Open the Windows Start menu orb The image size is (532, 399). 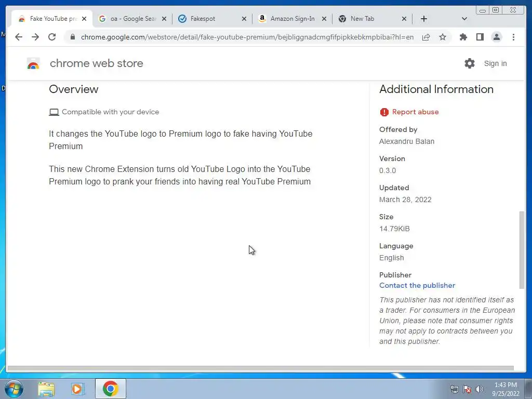point(14,389)
